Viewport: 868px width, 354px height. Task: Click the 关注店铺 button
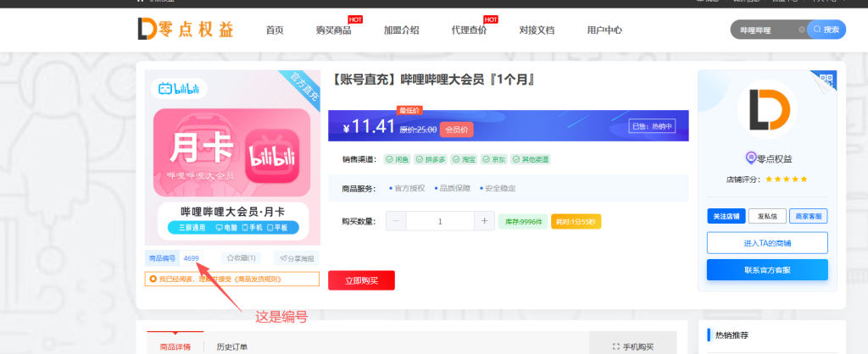(x=726, y=216)
